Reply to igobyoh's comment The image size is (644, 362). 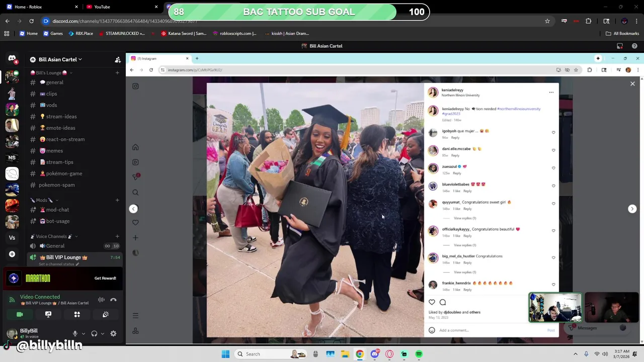[x=455, y=137]
